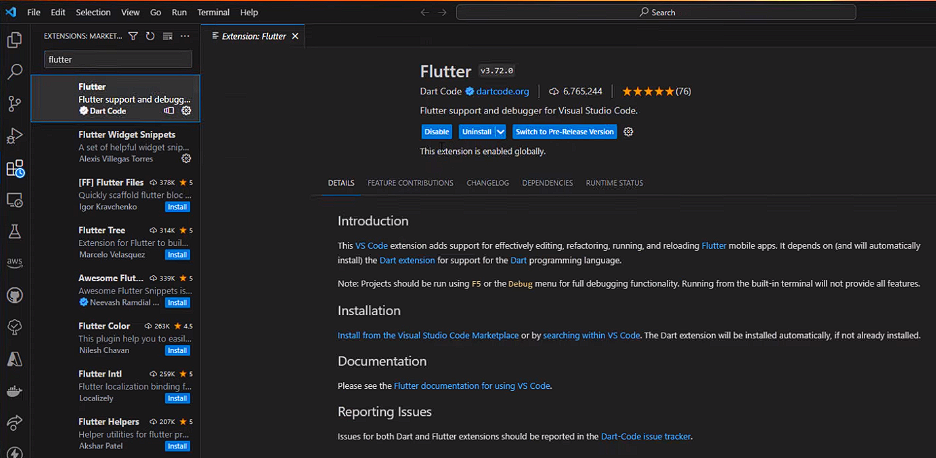This screenshot has width=936, height=458.
Task: Filter extensions with the funnel icon
Action: [133, 36]
